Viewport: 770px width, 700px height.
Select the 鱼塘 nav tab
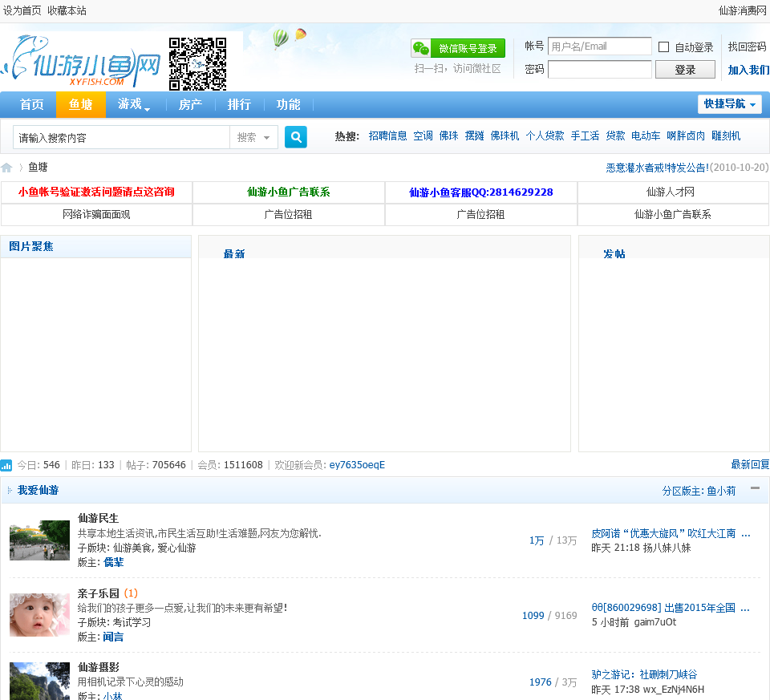(x=80, y=104)
